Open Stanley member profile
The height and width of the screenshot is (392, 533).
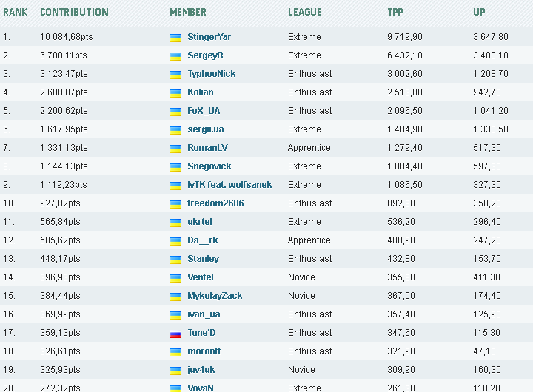pos(204,259)
